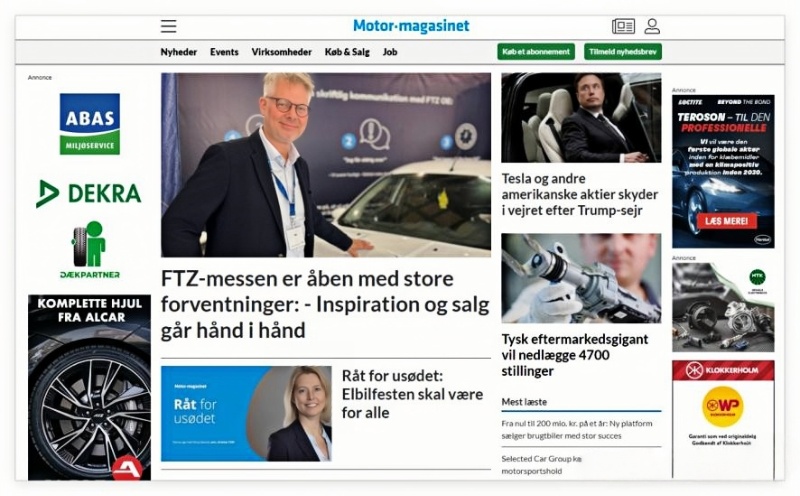Screen dimensions: 800x496
Task: Click the Tilmeld nyhedsbrev button
Action: [622, 52]
